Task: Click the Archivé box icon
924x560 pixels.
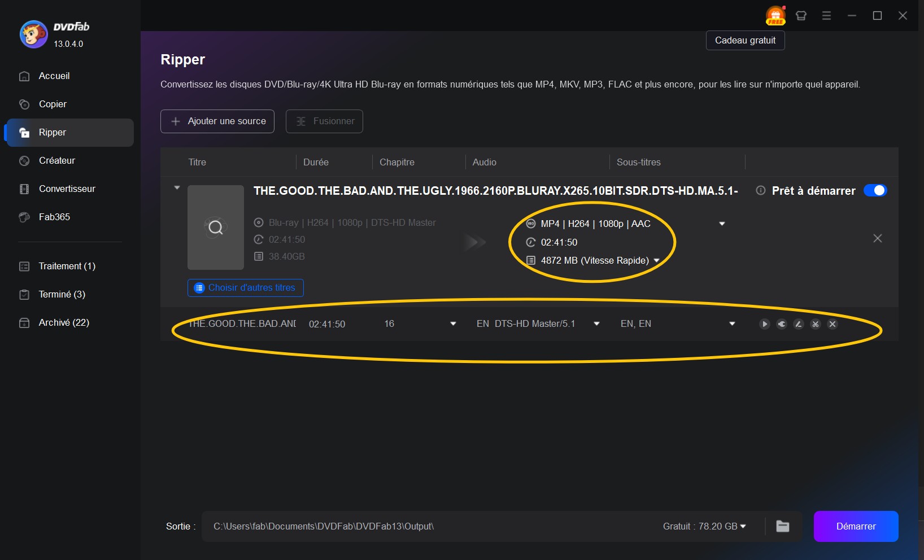Action: [24, 323]
